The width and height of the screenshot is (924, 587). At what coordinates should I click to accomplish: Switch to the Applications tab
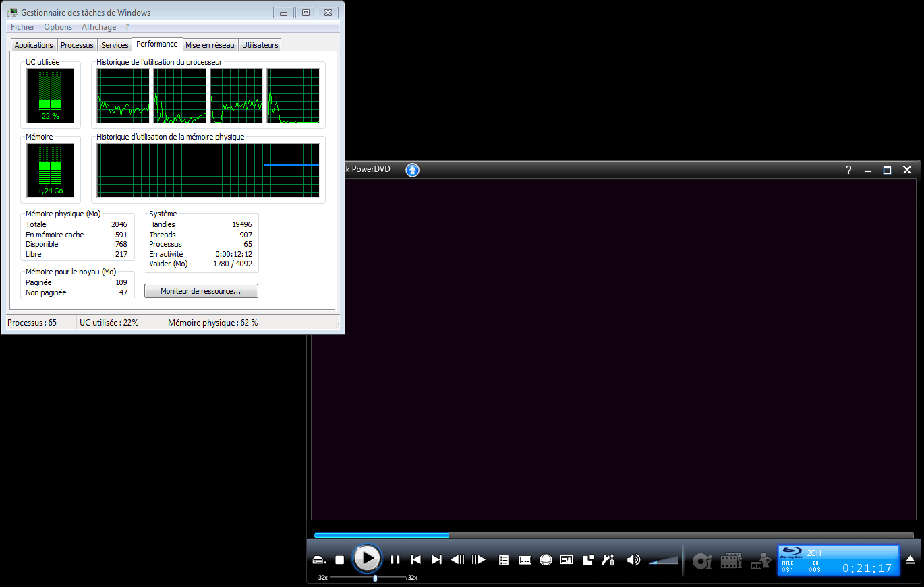pyautogui.click(x=34, y=45)
